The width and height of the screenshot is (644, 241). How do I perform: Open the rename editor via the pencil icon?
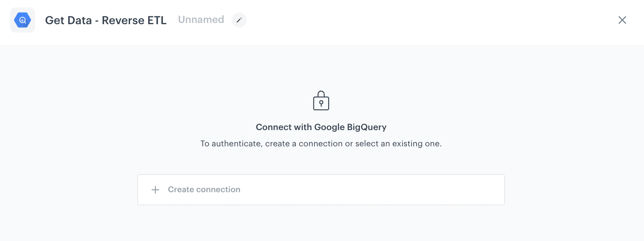pos(239,20)
